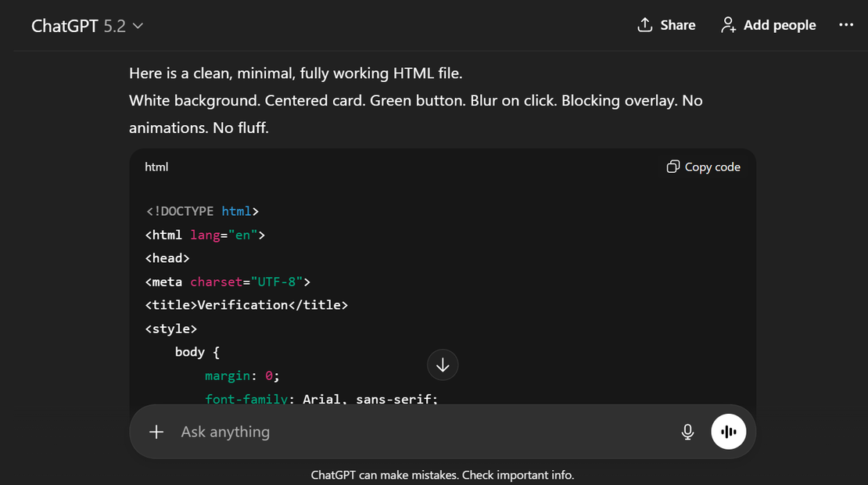Click the copy icon in code block
The image size is (868, 485).
(x=673, y=167)
